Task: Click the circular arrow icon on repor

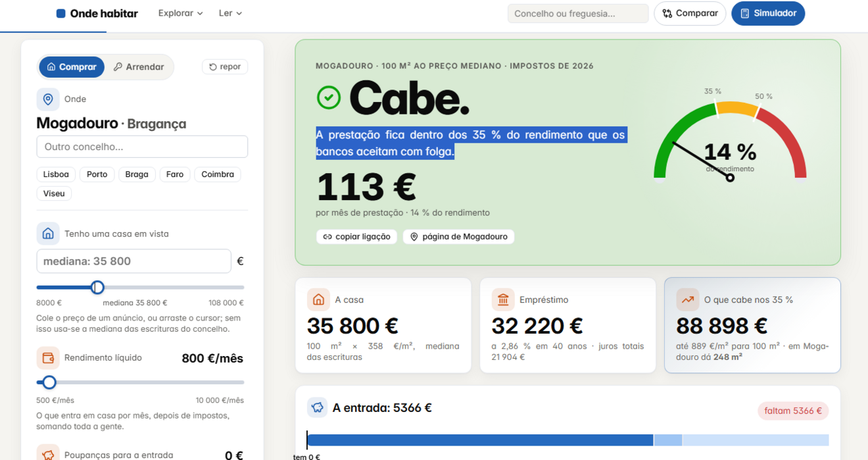Action: (x=213, y=66)
